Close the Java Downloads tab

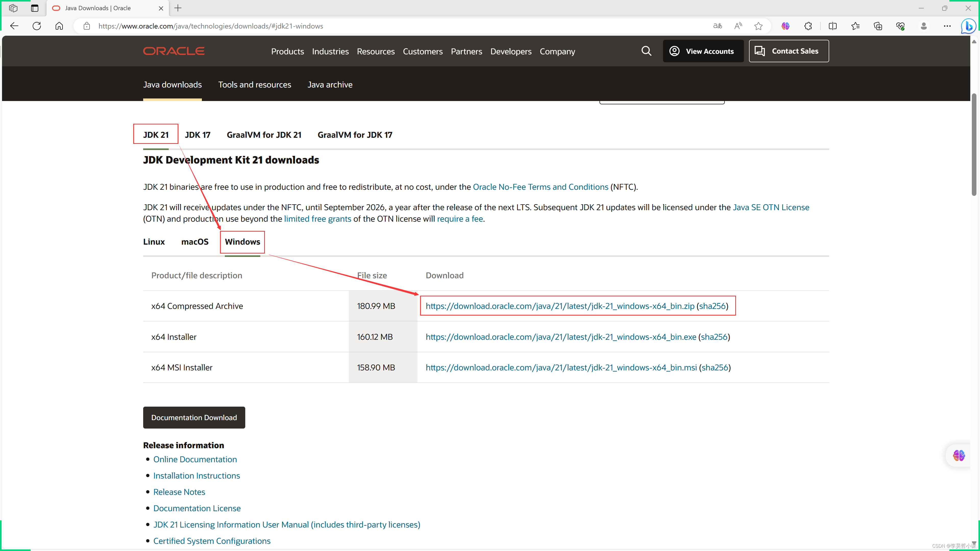[x=161, y=8]
